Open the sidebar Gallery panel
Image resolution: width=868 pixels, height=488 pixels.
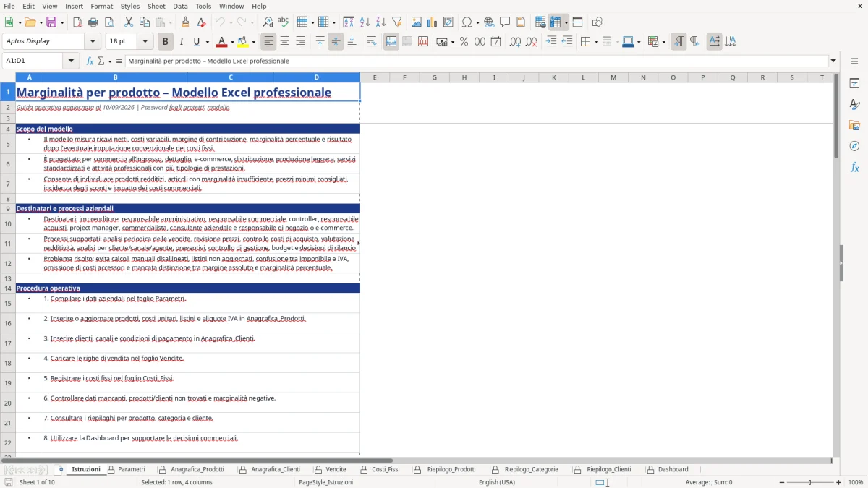tap(854, 126)
